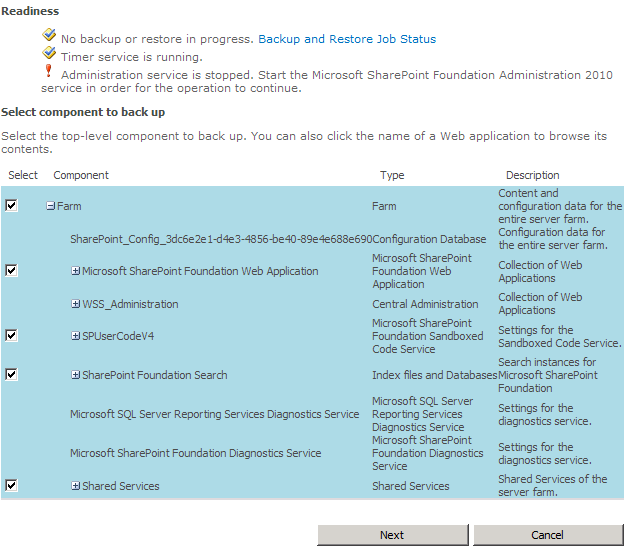628x547 pixels.
Task: Click the Select column header
Action: (23, 175)
